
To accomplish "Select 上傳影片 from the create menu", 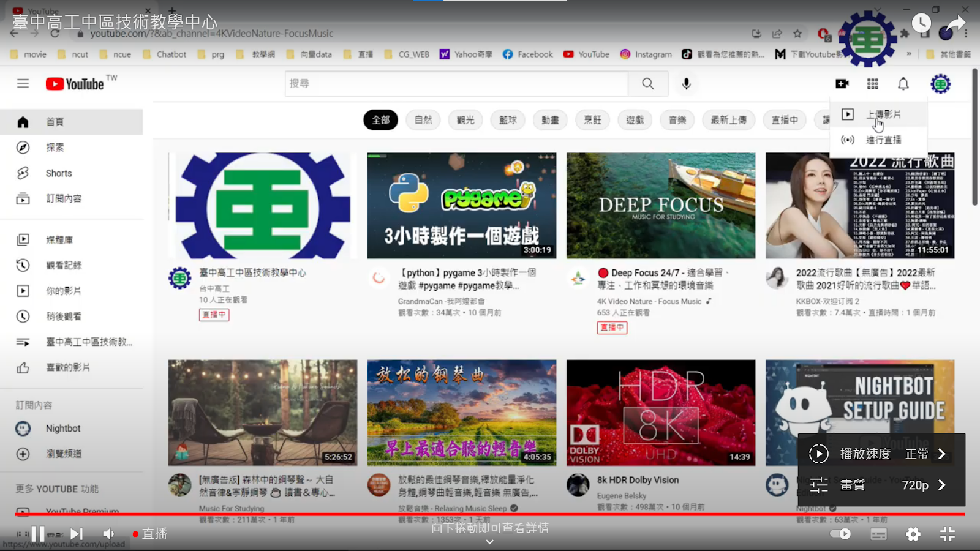I will [x=878, y=114].
